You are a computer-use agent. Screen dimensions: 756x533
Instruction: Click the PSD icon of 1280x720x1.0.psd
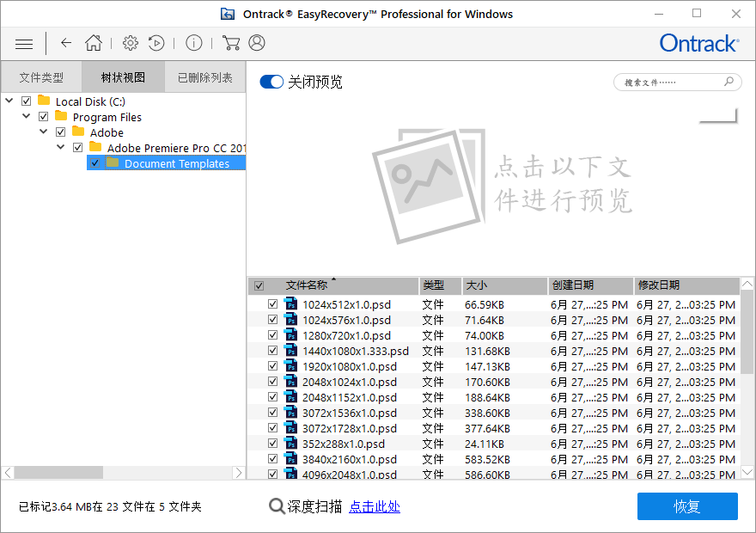click(x=290, y=334)
